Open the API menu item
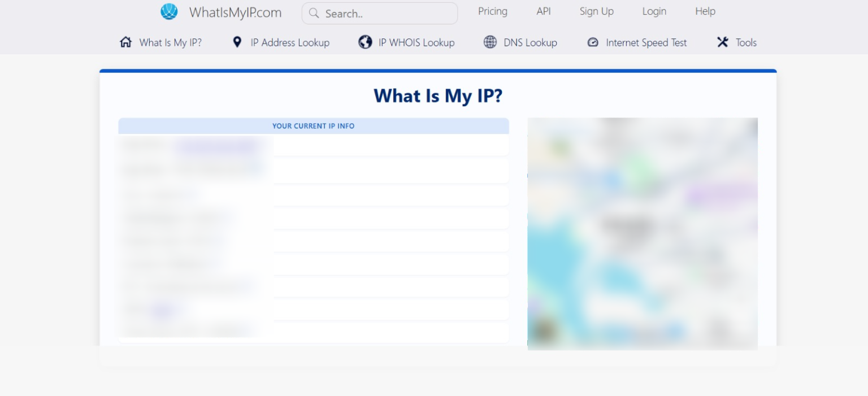Screen dimensions: 868x396 click(x=543, y=11)
